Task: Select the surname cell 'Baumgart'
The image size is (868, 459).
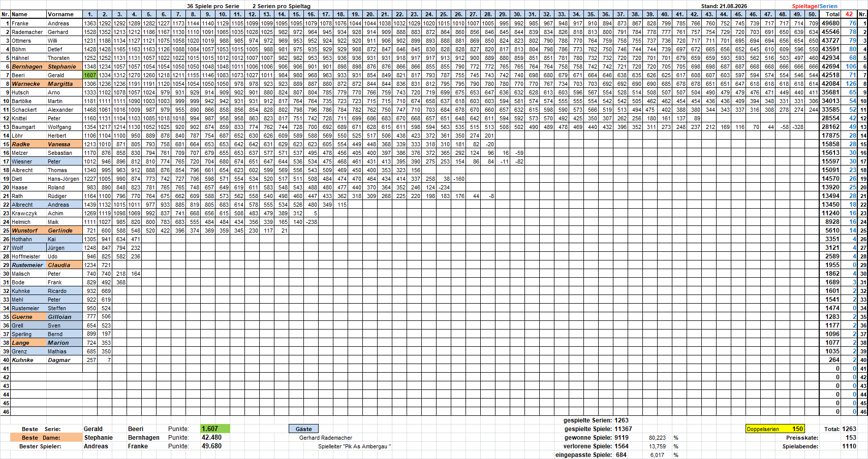Action: (x=28, y=127)
